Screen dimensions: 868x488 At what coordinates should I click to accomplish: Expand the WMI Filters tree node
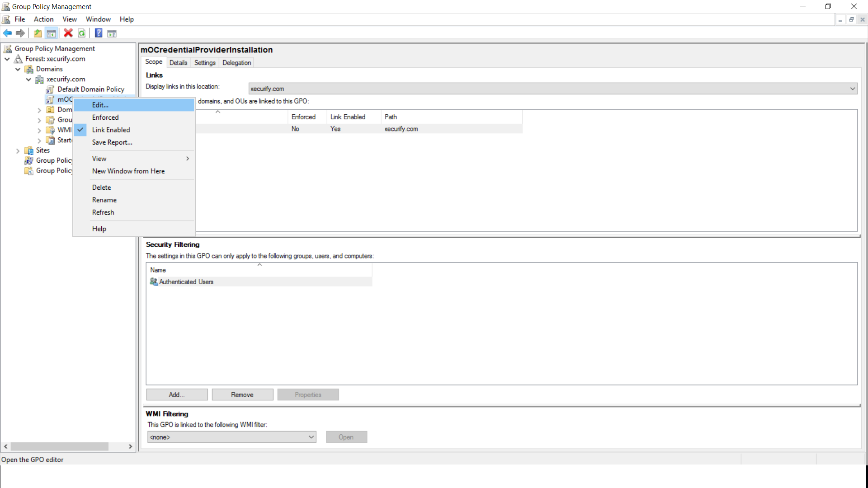39,131
